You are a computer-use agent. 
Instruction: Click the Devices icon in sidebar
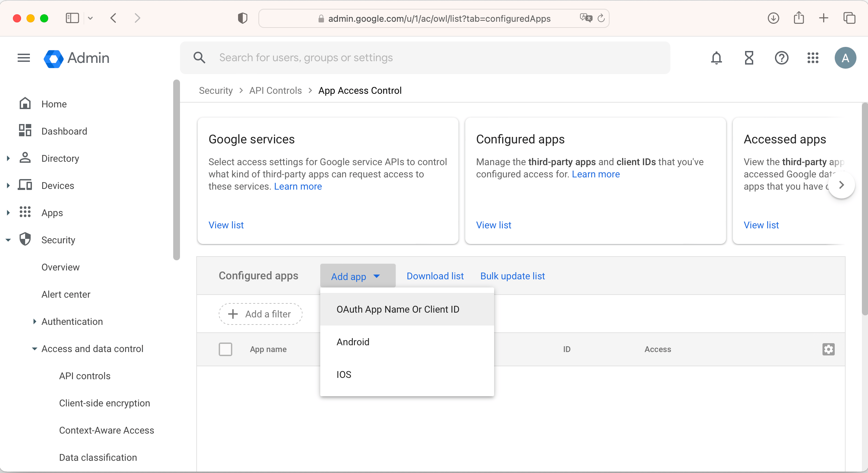[25, 185]
